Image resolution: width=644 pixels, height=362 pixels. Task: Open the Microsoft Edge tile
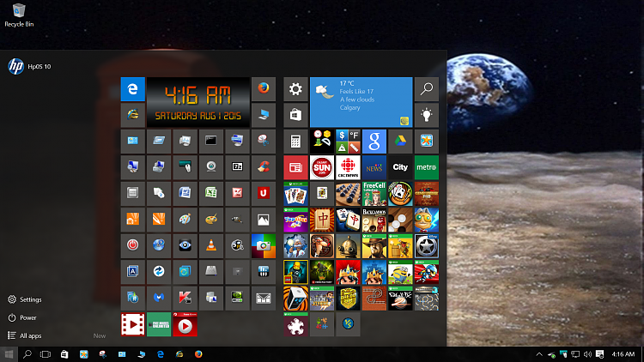(x=132, y=89)
